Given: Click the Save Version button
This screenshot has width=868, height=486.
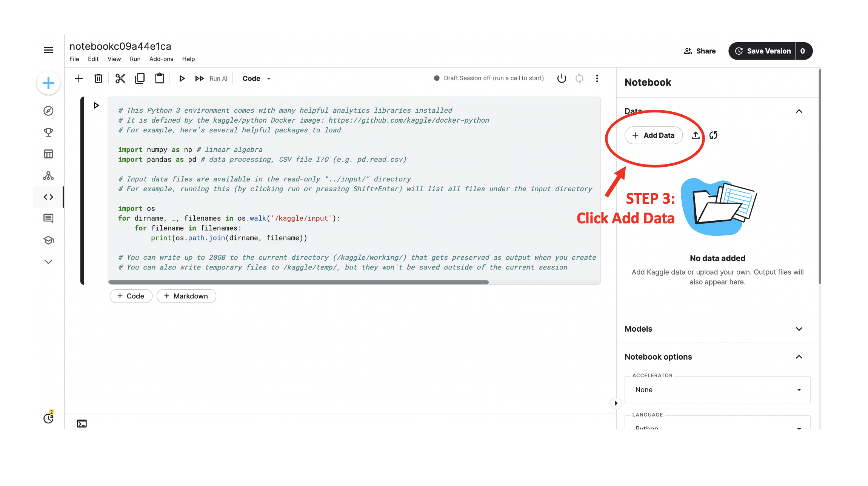Looking at the screenshot, I should pyautogui.click(x=762, y=51).
